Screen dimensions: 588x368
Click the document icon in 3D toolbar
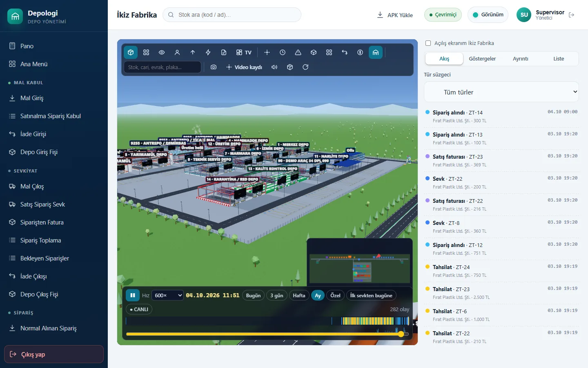(x=224, y=52)
